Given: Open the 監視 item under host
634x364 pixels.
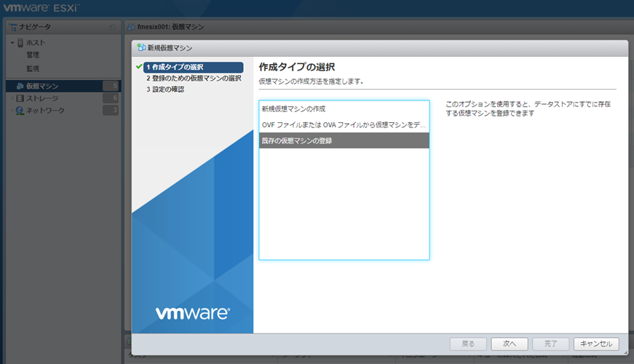Looking at the screenshot, I should coord(33,68).
